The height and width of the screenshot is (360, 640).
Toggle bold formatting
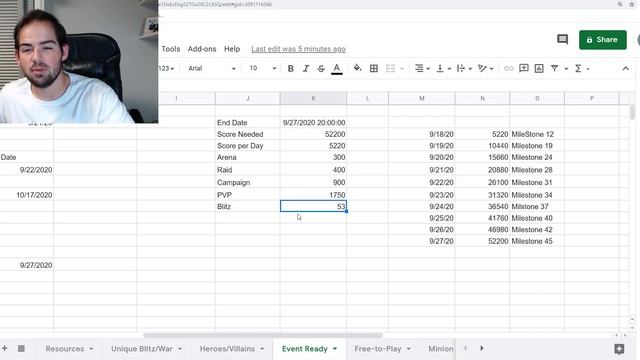click(x=291, y=69)
